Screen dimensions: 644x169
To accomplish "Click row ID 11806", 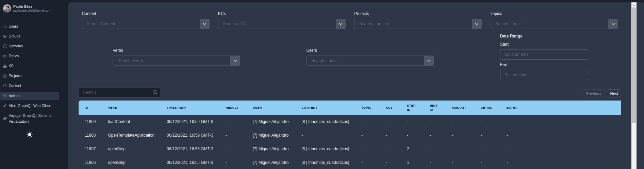I will point(90,163).
